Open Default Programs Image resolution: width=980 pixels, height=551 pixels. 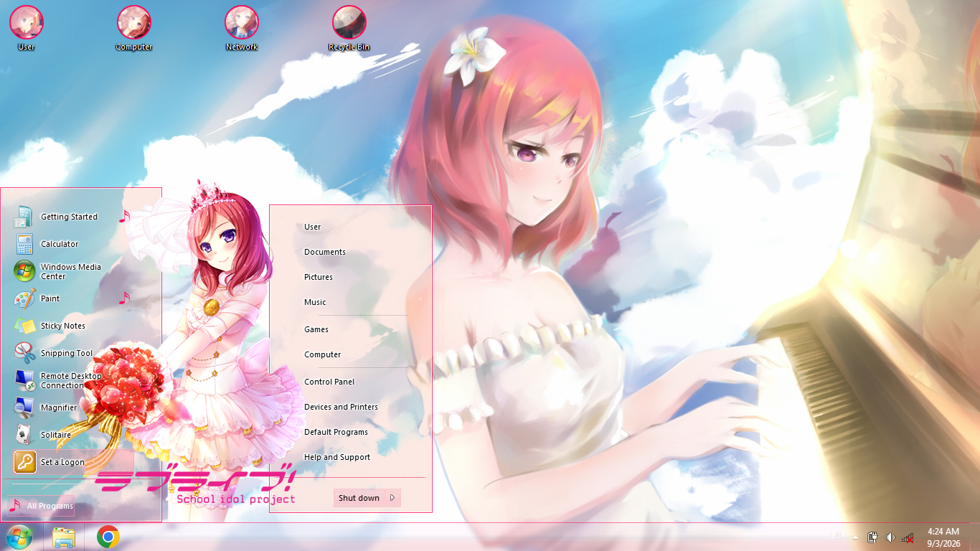(336, 432)
